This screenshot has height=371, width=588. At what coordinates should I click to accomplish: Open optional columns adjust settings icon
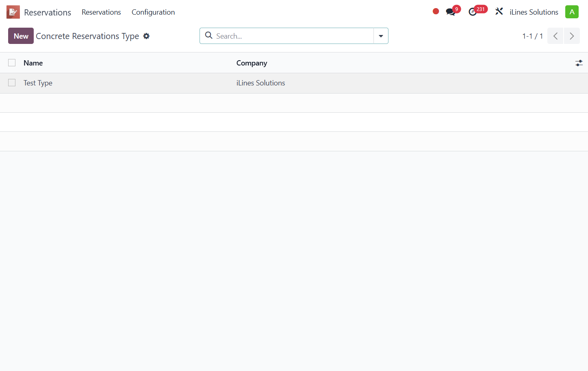click(x=579, y=63)
